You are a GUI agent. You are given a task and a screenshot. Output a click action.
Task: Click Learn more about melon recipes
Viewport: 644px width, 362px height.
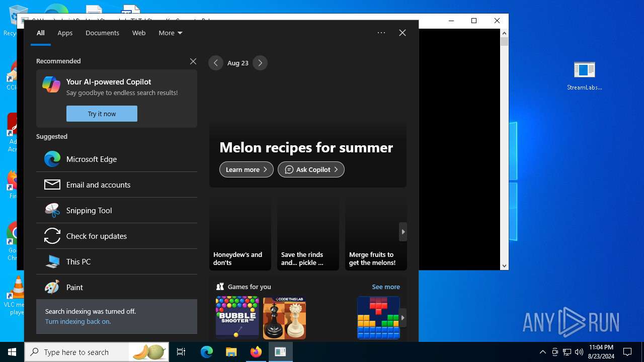[247, 169]
